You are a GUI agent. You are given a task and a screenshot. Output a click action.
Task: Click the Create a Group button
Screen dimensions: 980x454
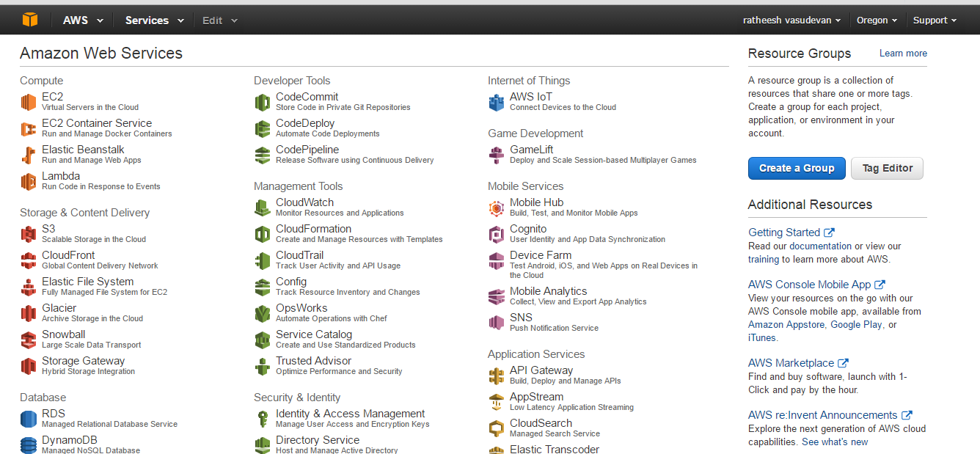coord(797,168)
